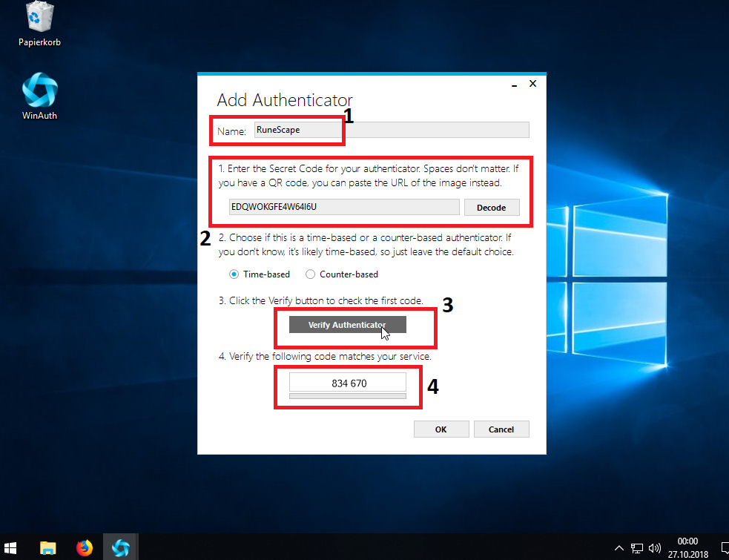Choose the Counter-based authenticator option
This screenshot has width=729, height=560.
pyautogui.click(x=311, y=274)
